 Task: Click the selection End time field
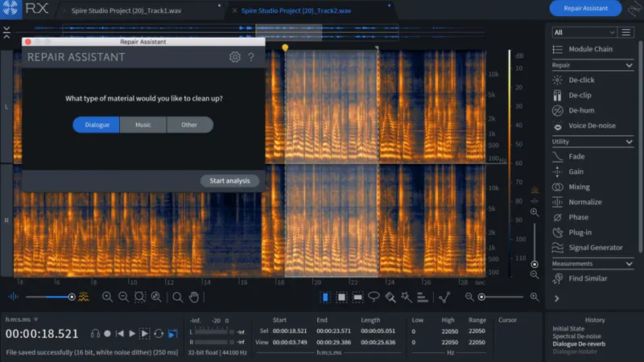pyautogui.click(x=333, y=331)
